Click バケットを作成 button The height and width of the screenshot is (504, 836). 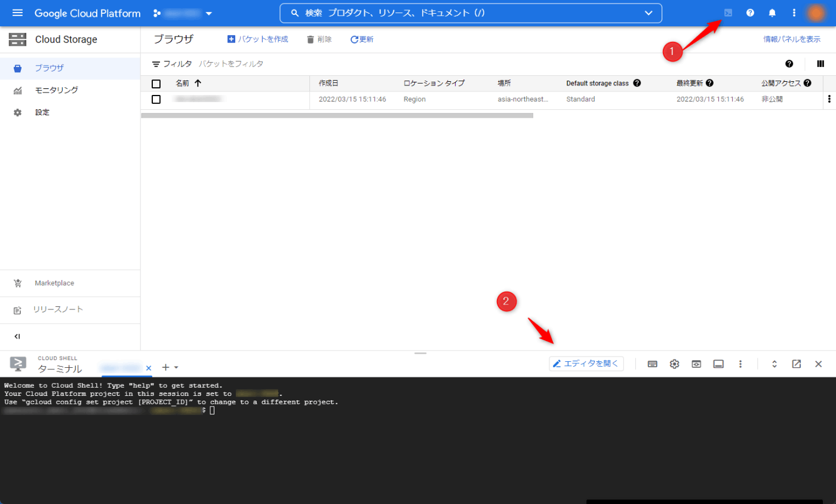(x=257, y=39)
